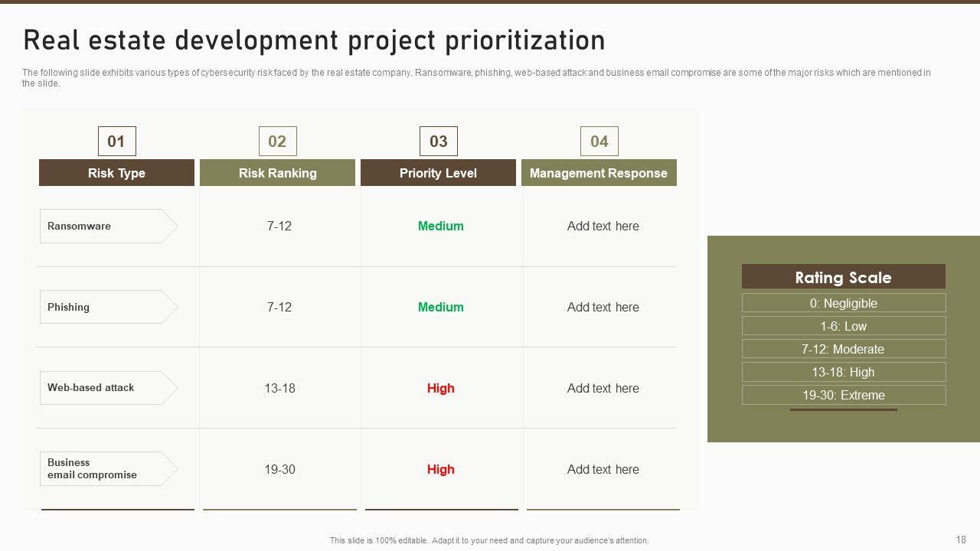Select '19-30' ranking for Business email compromise
The width and height of the screenshot is (980, 551).
279,469
